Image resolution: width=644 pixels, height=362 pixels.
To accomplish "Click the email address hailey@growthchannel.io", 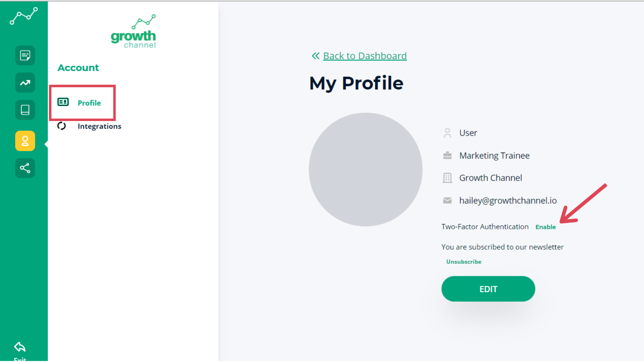I will click(x=507, y=200).
